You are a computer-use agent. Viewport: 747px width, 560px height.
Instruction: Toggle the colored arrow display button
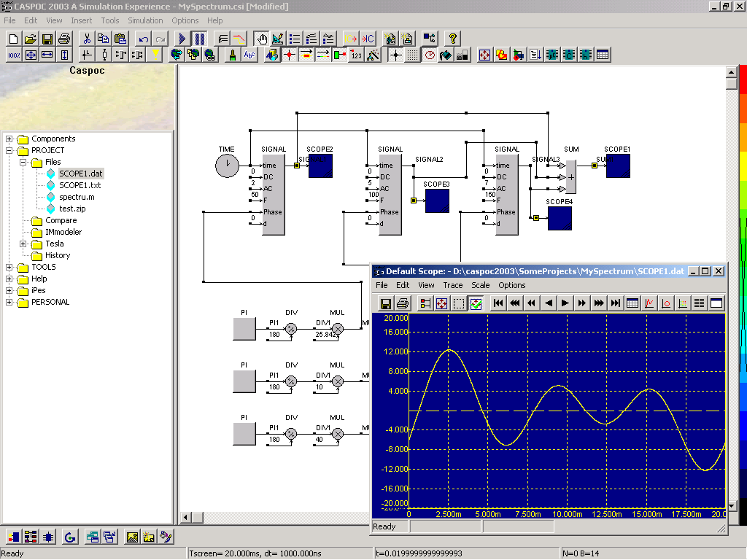click(x=323, y=55)
